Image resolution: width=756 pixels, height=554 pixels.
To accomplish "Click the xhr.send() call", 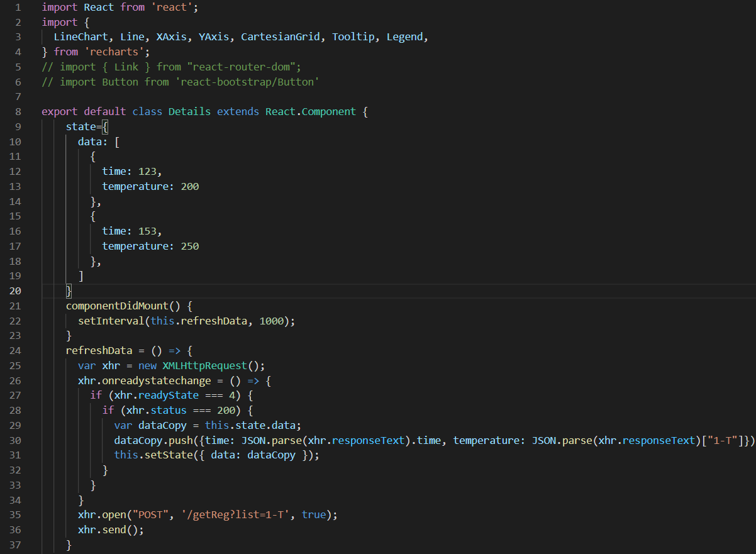I will pyautogui.click(x=111, y=530).
